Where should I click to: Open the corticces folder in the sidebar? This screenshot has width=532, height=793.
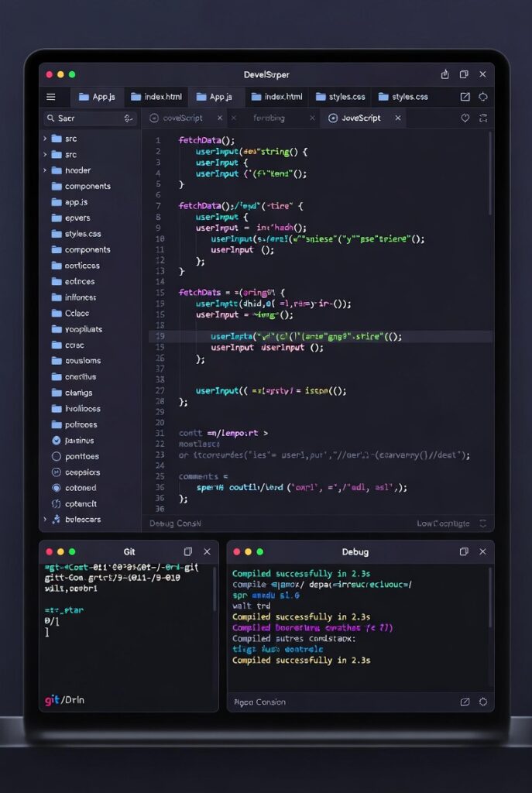(76, 266)
